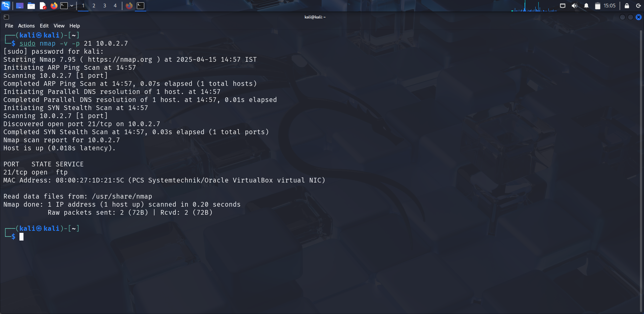Click the 'Initiating SYN Stealth Scan' line
Viewport: 644px width, 314px height.
(76, 108)
